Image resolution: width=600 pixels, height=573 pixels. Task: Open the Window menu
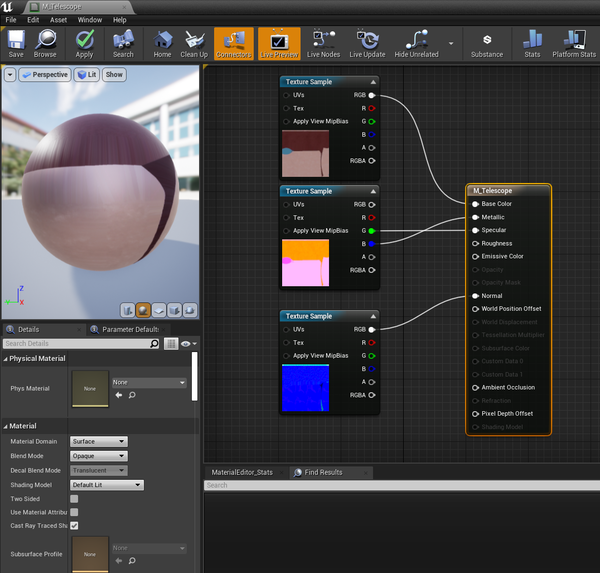(x=90, y=20)
